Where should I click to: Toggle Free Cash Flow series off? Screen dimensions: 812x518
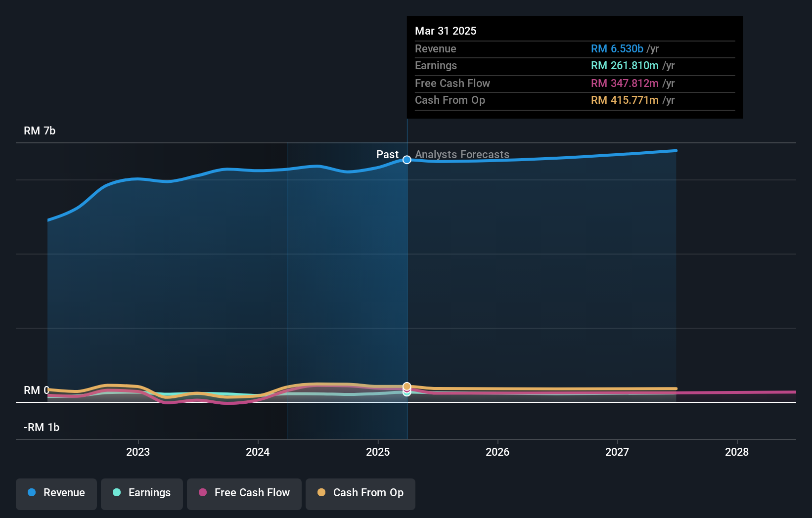pos(244,493)
